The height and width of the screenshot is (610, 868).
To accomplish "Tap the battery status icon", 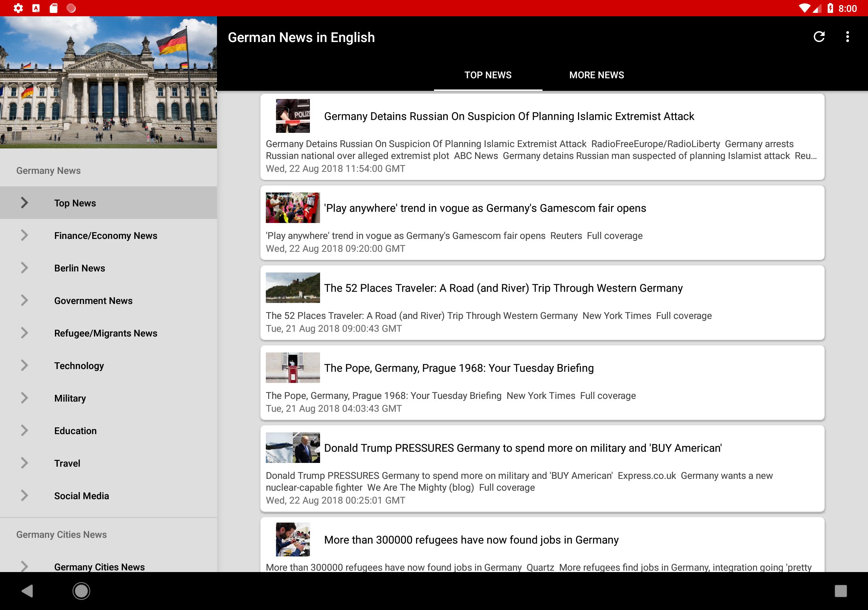I will coord(830,8).
